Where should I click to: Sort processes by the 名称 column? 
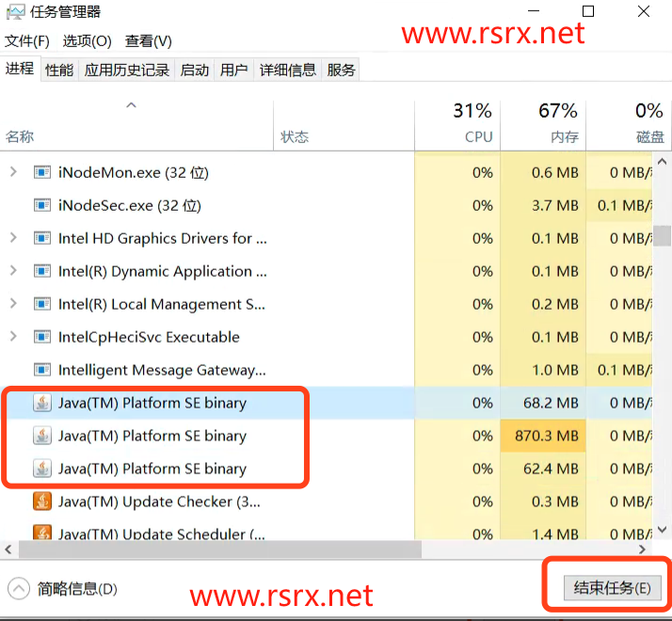(x=19, y=136)
